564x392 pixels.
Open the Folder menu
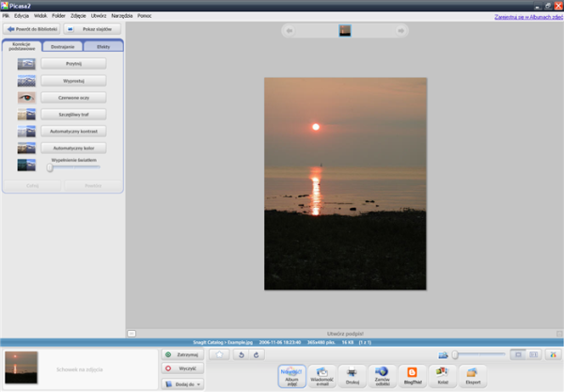(x=58, y=16)
